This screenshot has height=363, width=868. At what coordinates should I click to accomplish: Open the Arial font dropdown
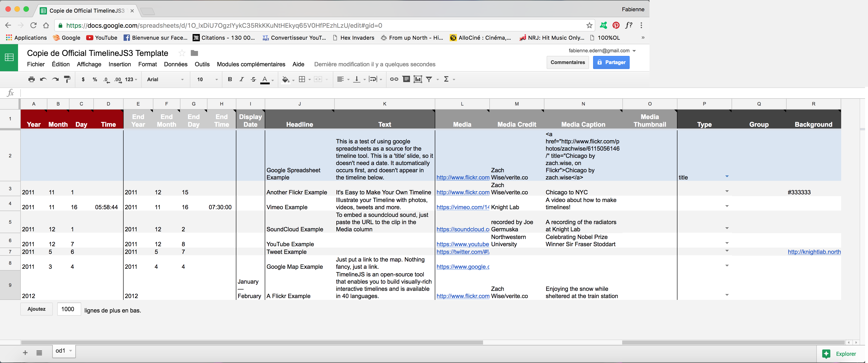tap(165, 79)
